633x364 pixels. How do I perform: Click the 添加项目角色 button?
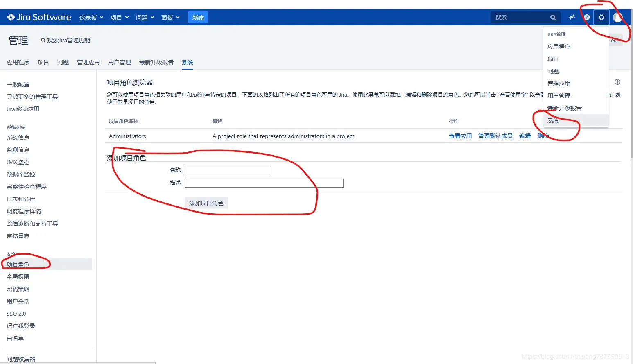pos(206,202)
